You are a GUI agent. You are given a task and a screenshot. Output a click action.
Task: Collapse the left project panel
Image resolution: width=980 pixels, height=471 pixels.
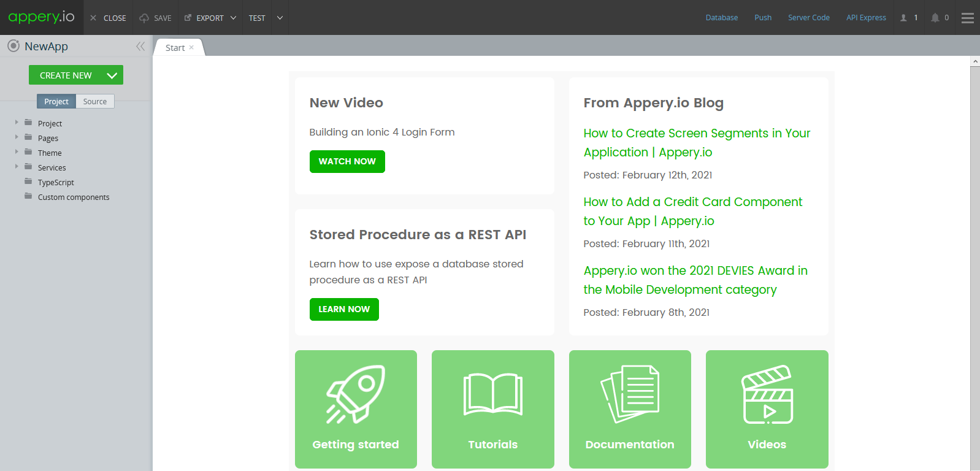[x=140, y=46]
